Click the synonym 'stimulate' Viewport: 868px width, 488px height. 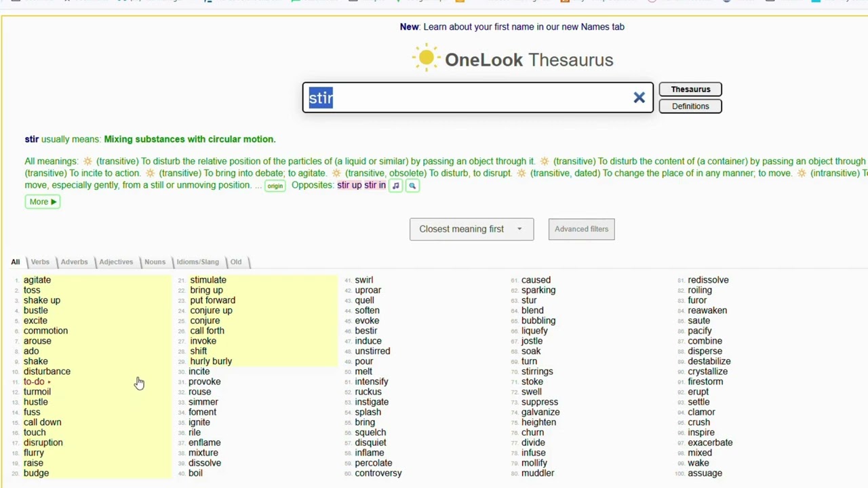coord(208,280)
